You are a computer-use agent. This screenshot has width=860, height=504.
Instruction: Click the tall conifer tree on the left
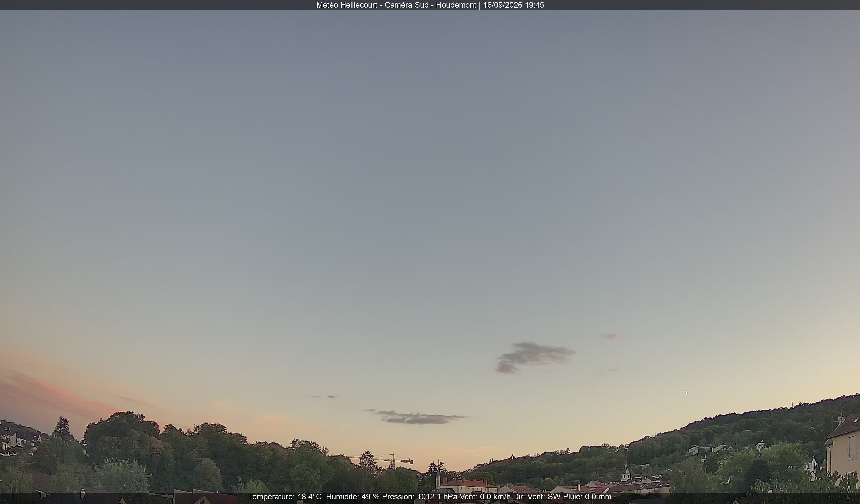coord(62,428)
